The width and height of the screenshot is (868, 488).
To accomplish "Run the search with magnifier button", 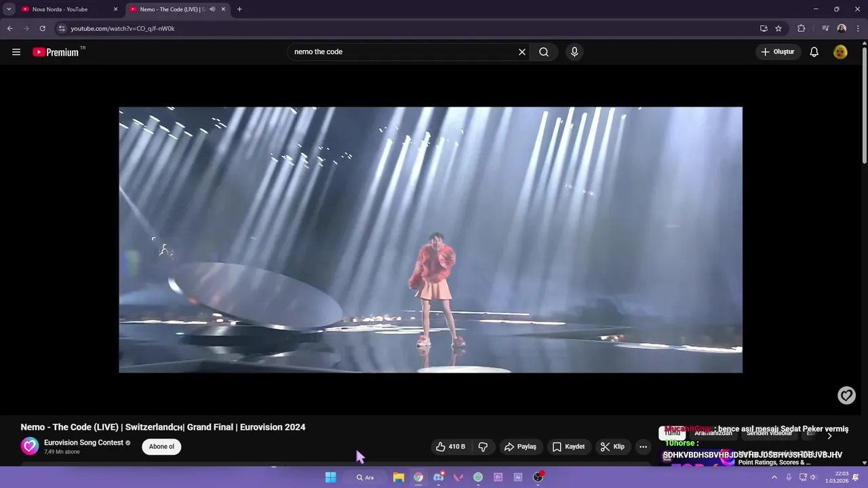I will tap(544, 52).
